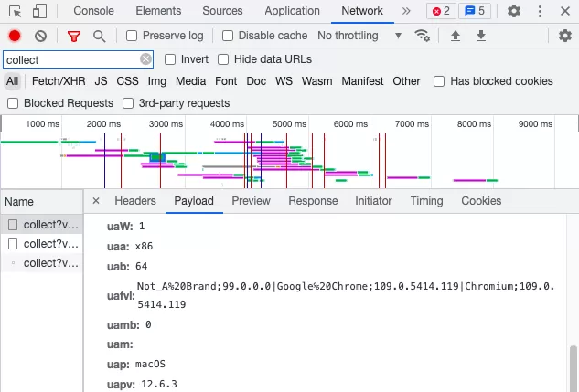Filter by Doc requests
This screenshot has height=392, width=579.
256,81
